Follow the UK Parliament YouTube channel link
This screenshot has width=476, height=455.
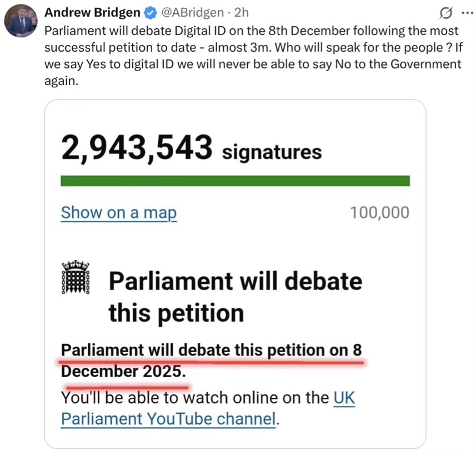pyautogui.click(x=168, y=418)
